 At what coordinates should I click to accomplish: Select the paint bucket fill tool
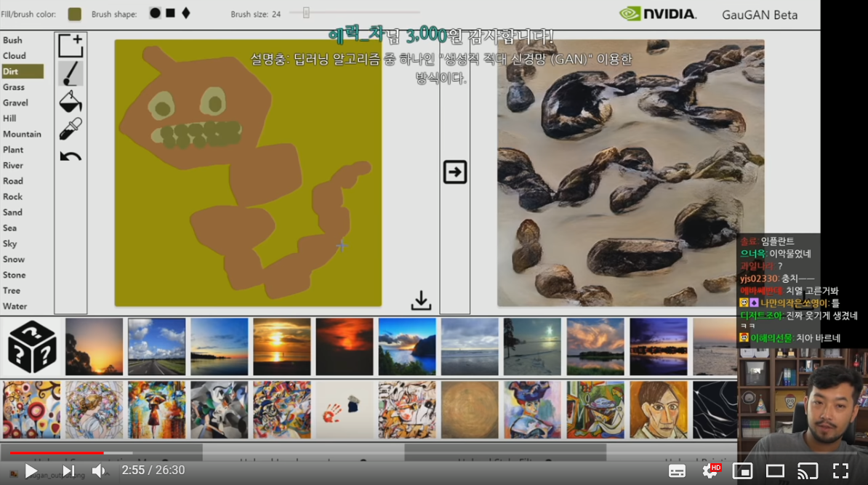(71, 101)
